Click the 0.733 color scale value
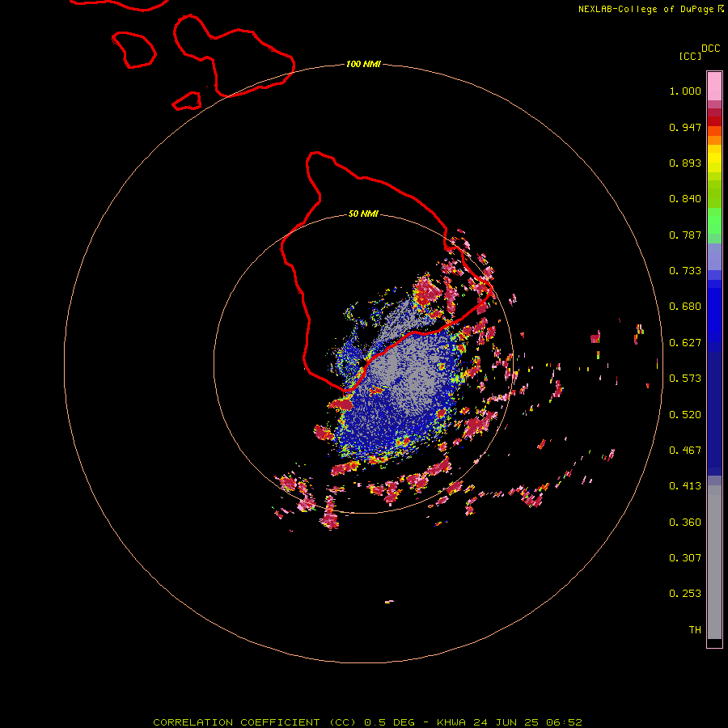 [x=685, y=271]
